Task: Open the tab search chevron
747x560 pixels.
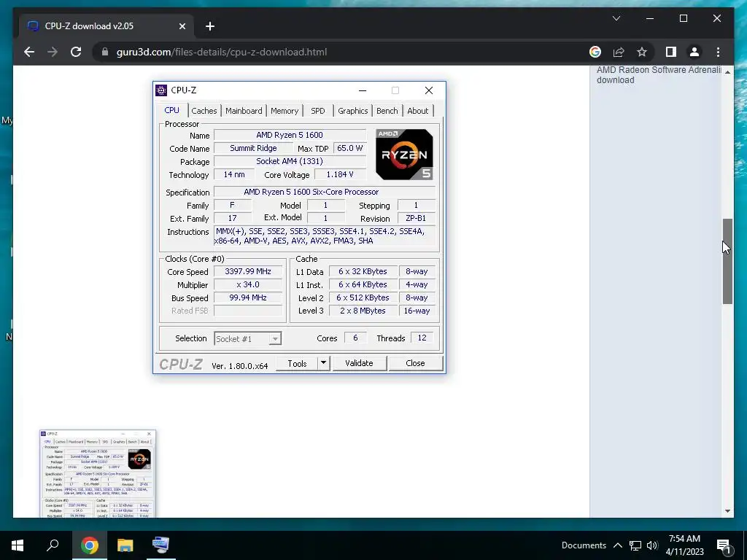Action: click(x=616, y=18)
